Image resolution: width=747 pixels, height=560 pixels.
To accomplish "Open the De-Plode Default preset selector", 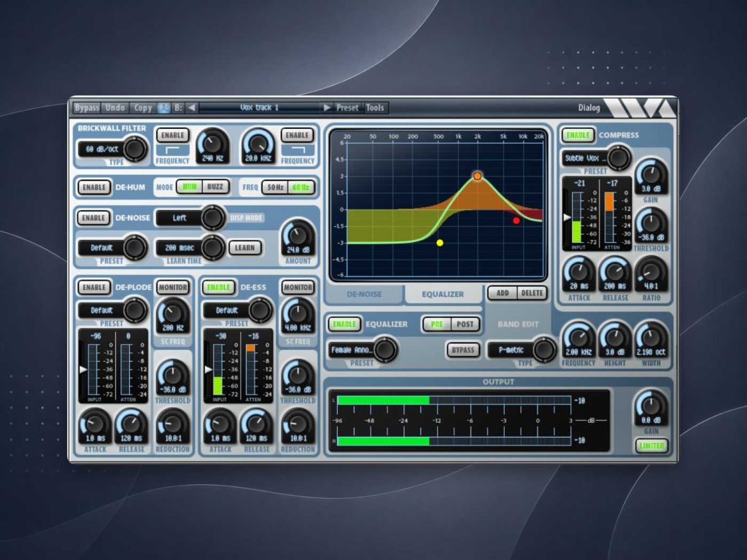I will [x=112, y=310].
